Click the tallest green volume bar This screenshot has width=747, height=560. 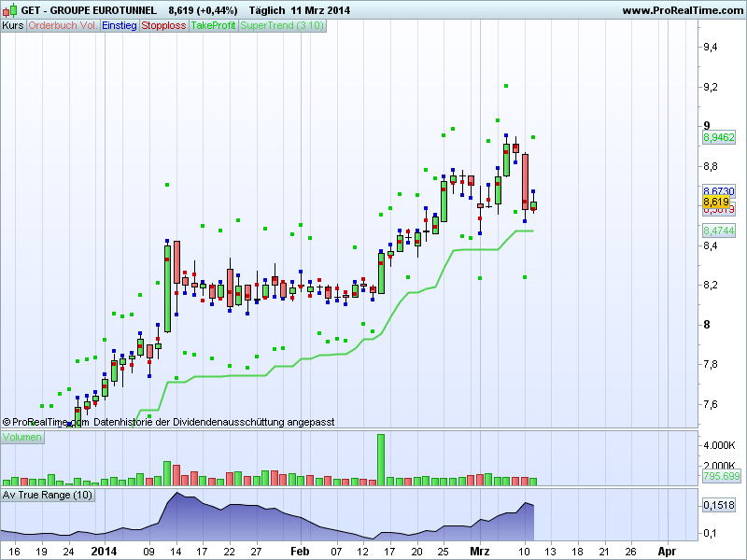pos(381,459)
